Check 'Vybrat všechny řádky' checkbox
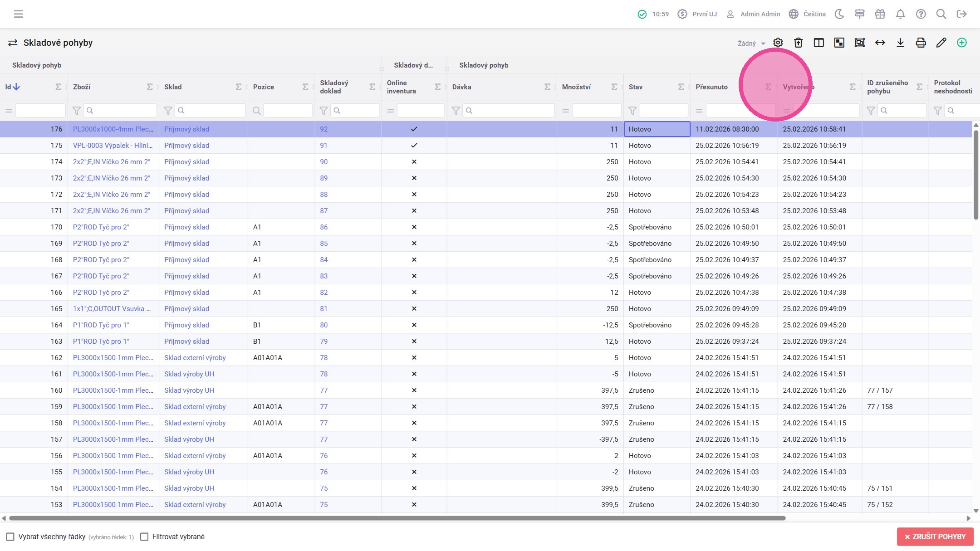980x551 pixels. tap(10, 537)
